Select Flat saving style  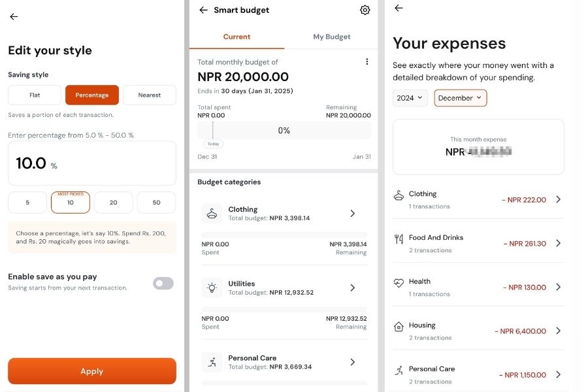(35, 95)
